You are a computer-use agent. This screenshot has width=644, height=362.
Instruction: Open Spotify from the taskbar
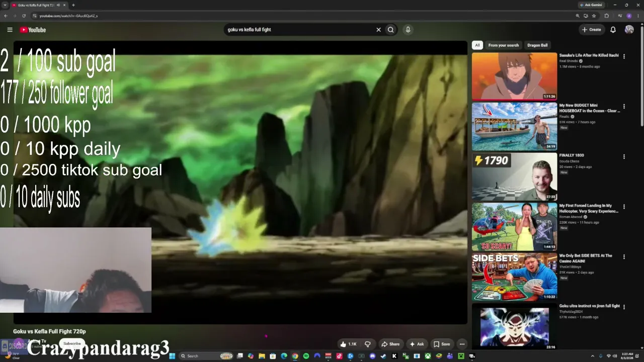[x=306, y=356]
